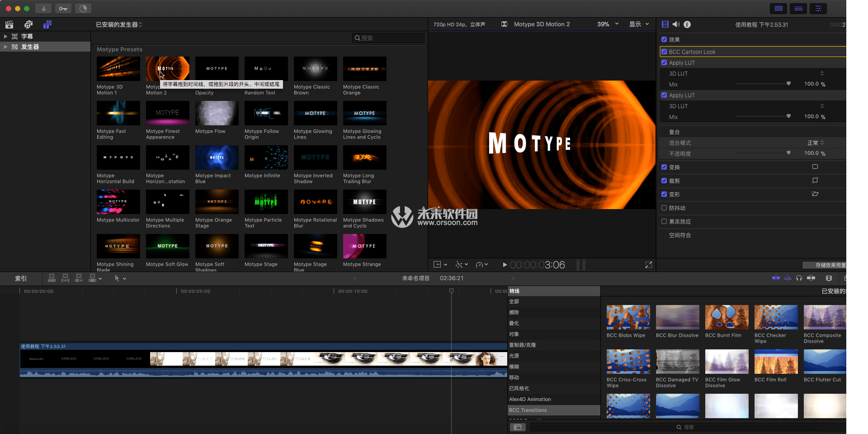Click the 存储效果预置 save preset button
The image size is (868, 434).
click(825, 265)
